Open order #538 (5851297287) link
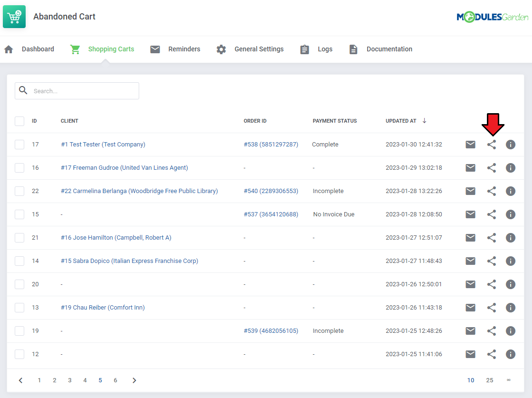The height and width of the screenshot is (398, 532). [271, 145]
